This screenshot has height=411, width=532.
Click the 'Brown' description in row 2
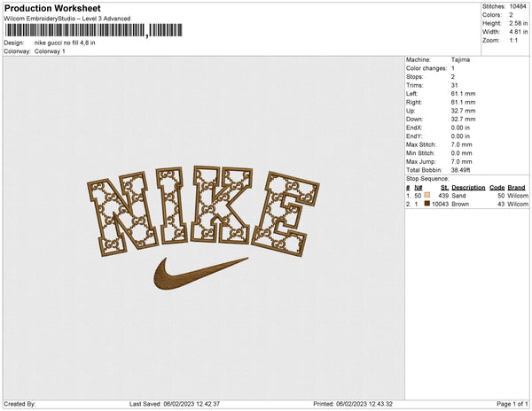tap(460, 204)
